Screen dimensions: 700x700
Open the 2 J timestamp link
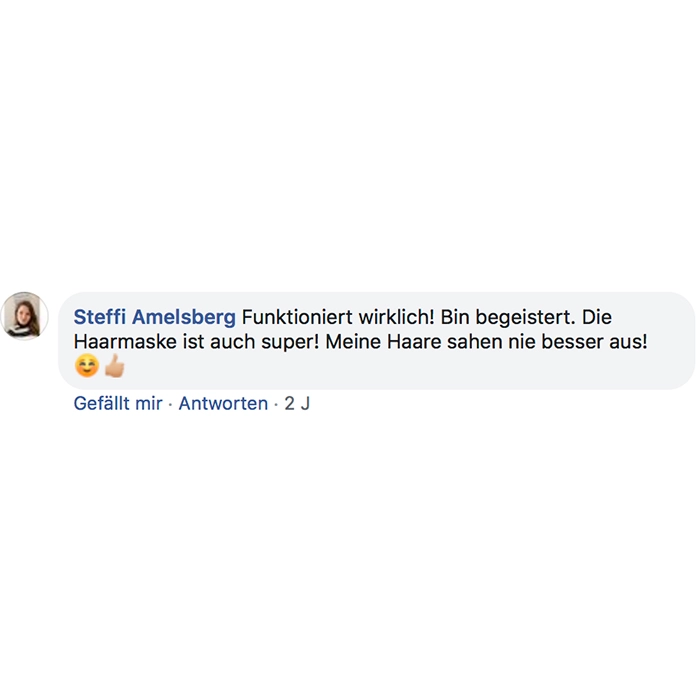297,404
